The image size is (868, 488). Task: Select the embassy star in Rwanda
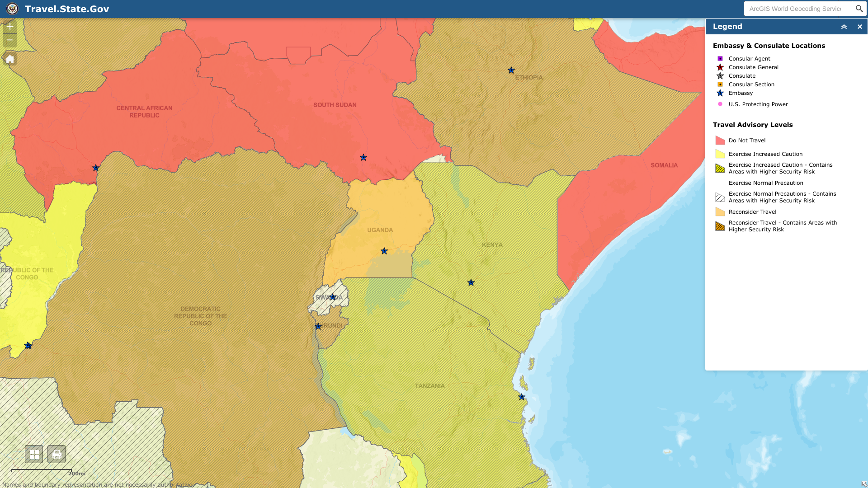tap(332, 297)
